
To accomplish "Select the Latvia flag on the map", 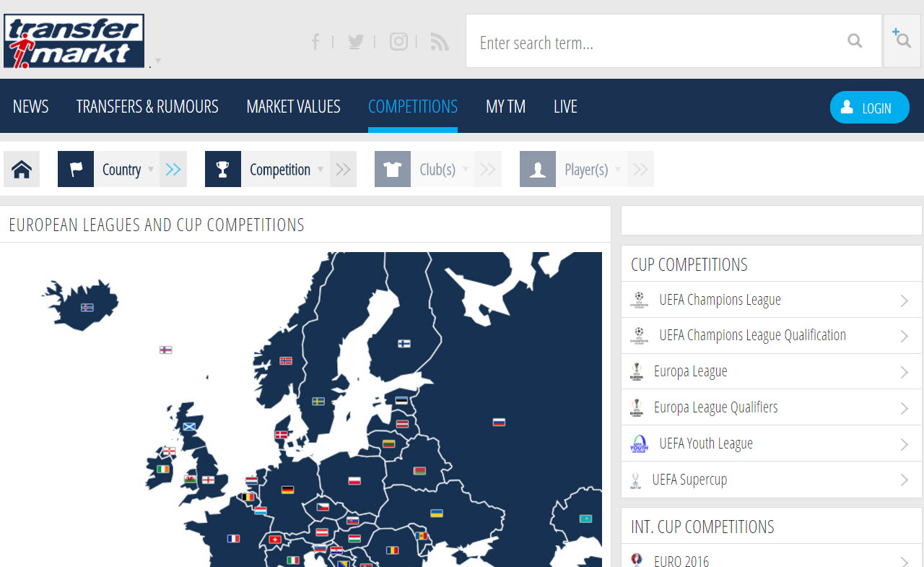I will point(402,424).
